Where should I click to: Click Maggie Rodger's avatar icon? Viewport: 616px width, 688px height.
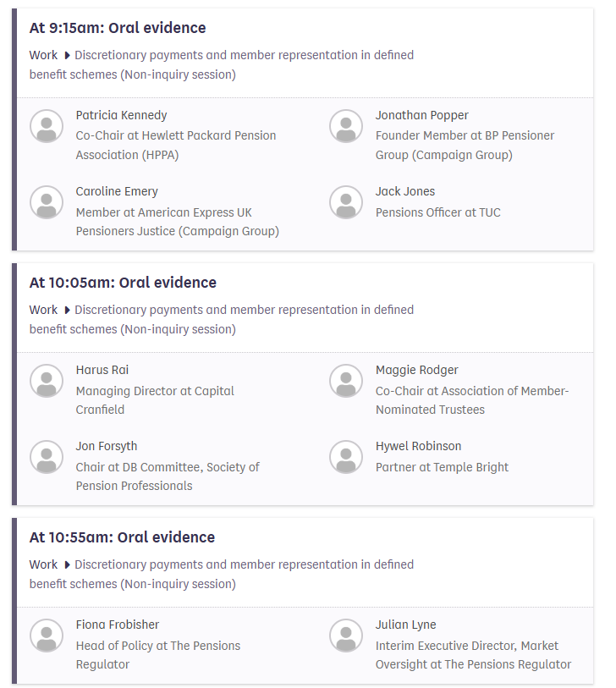point(346,381)
